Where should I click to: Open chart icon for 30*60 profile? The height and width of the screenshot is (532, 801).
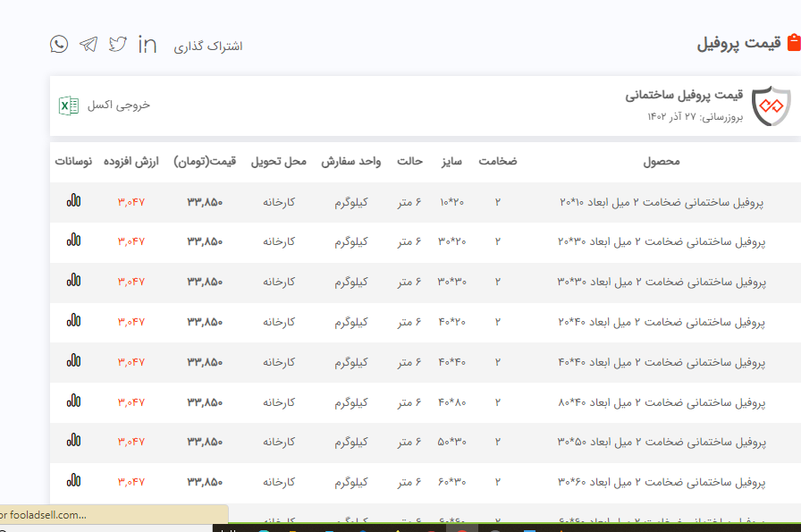[73, 481]
